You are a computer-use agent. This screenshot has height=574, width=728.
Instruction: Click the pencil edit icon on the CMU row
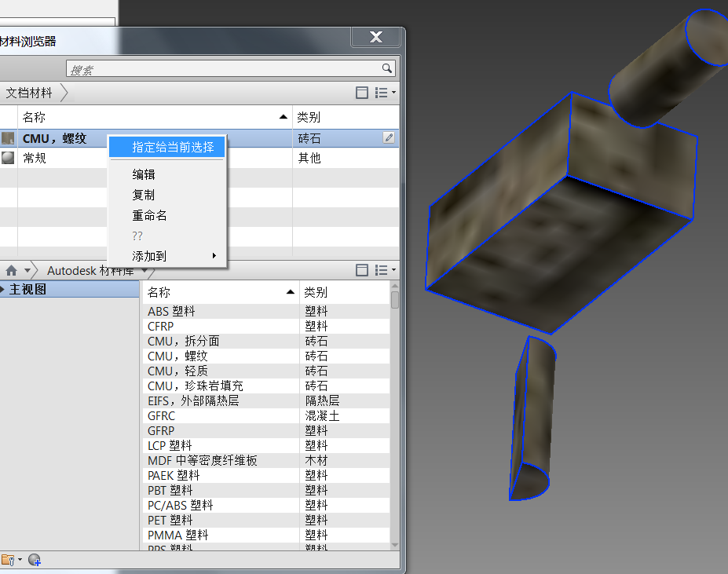coord(389,138)
